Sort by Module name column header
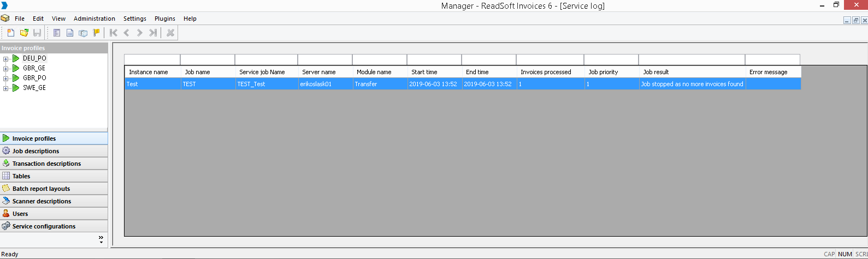 (380, 72)
